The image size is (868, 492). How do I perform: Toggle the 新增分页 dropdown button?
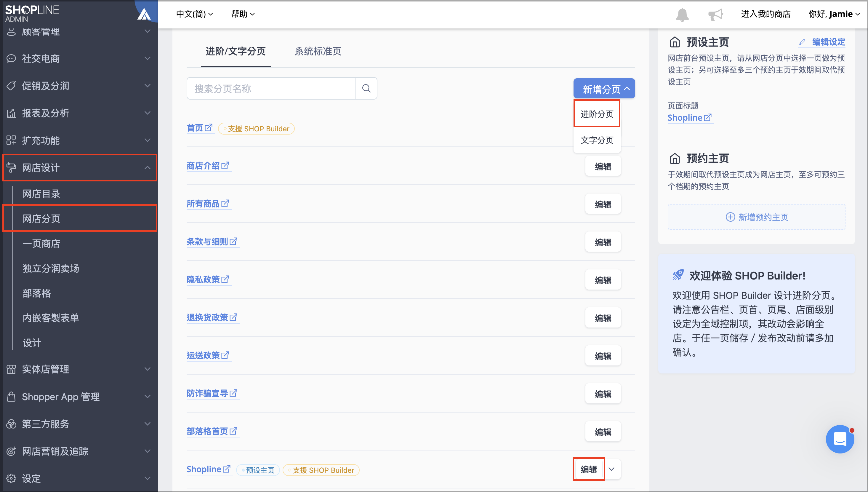coord(604,89)
